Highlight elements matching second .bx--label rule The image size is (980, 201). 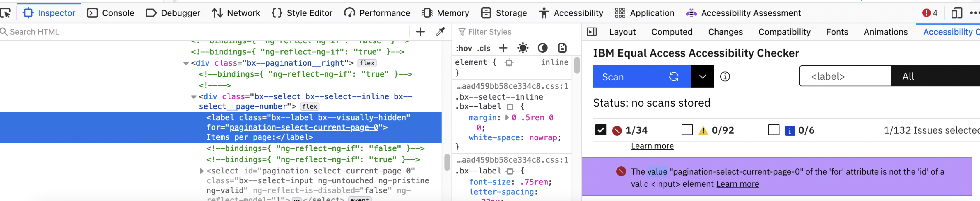click(x=510, y=171)
